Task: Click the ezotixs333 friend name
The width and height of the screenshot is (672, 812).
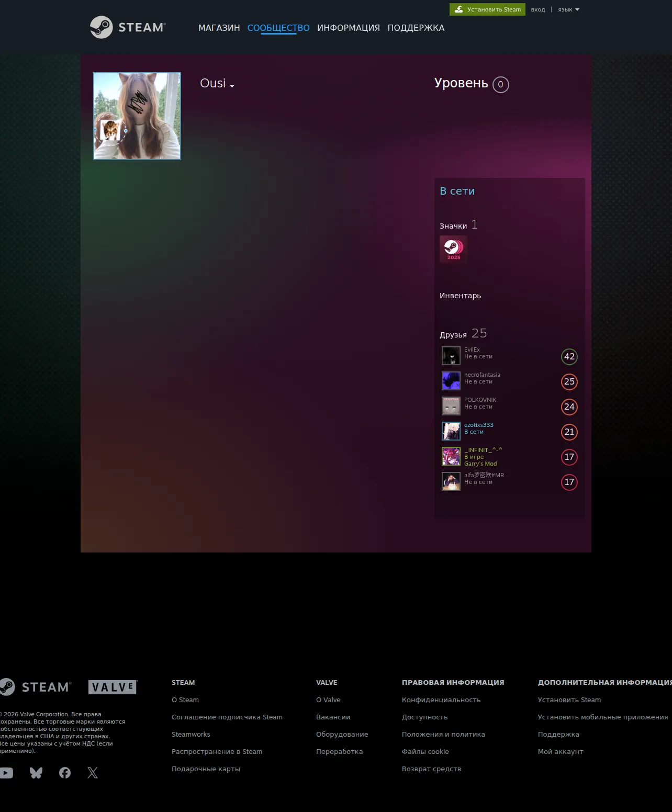Action: point(479,425)
